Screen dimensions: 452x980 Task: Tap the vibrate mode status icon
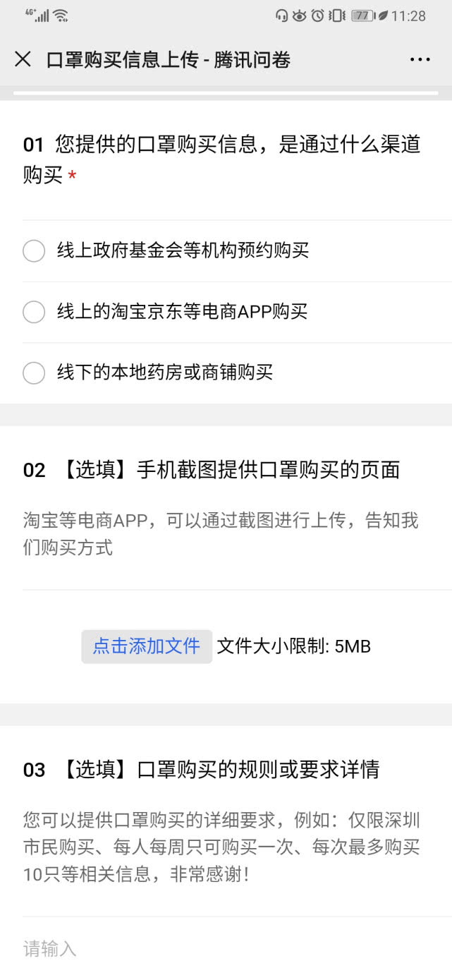pyautogui.click(x=337, y=16)
